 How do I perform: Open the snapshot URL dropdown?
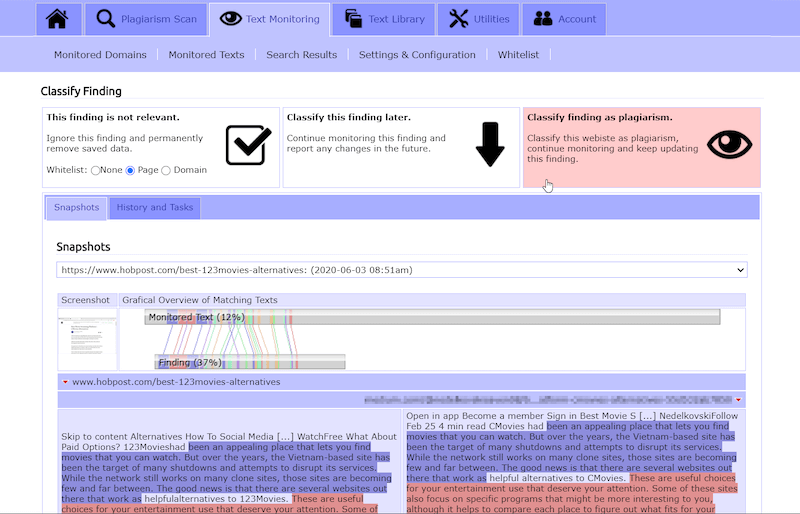(x=402, y=270)
